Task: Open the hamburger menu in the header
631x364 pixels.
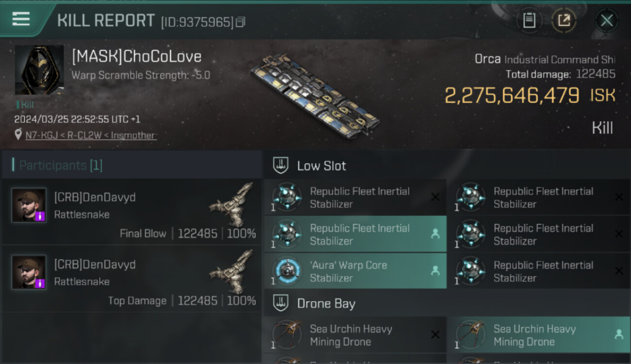Action: click(x=21, y=19)
